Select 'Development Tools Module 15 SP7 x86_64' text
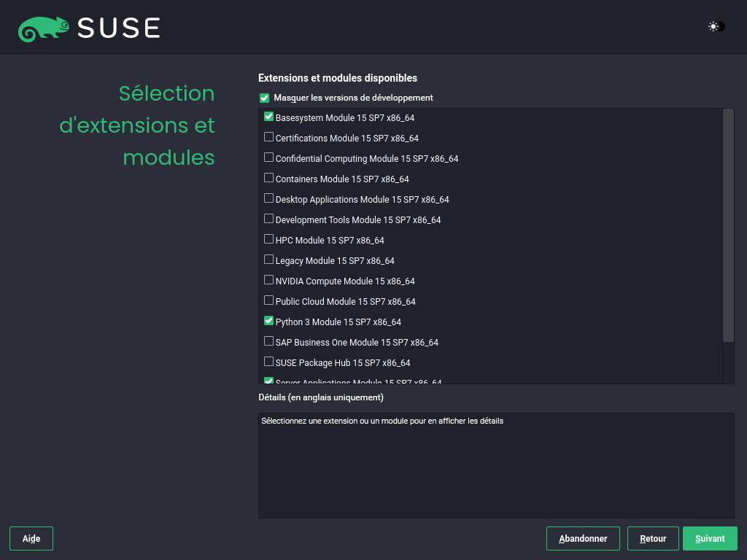Viewport: 747px width, 560px height. point(358,220)
